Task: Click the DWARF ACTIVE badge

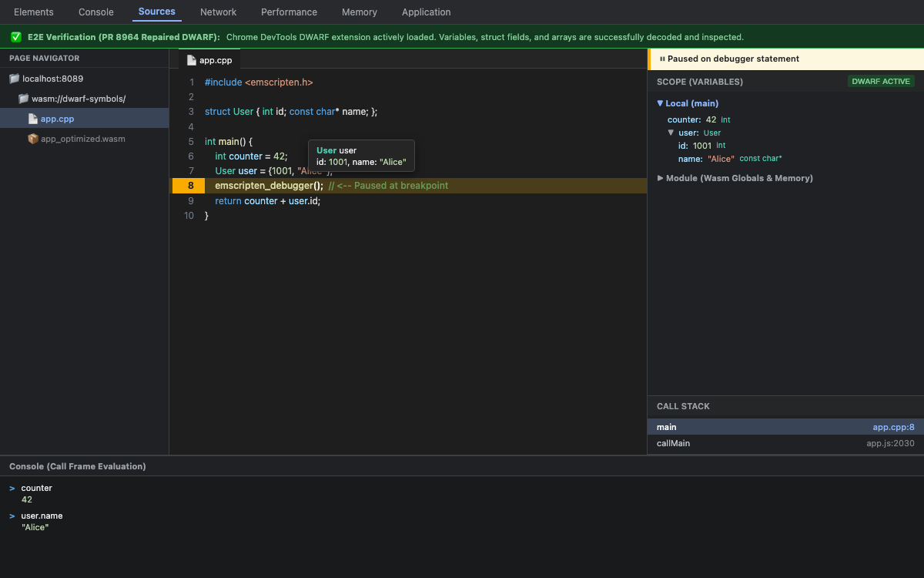Action: coord(881,81)
